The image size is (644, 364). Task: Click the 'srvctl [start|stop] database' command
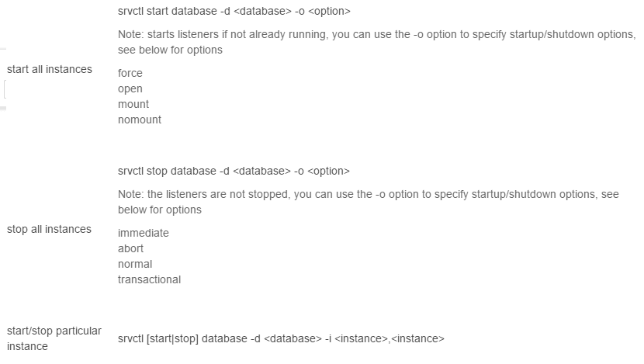point(225,339)
